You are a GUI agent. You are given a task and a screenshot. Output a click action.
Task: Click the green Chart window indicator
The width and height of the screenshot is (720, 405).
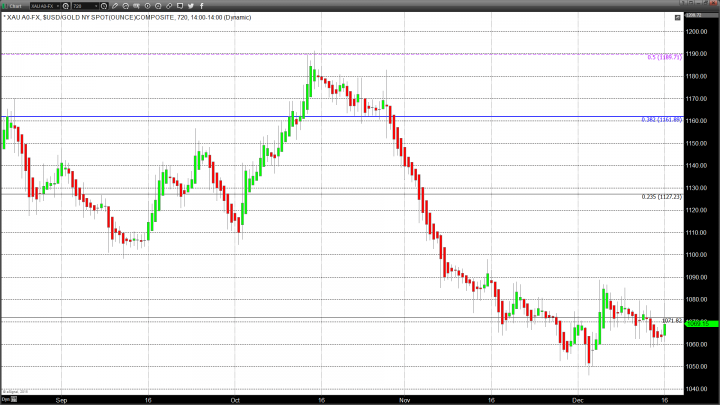(5, 6)
